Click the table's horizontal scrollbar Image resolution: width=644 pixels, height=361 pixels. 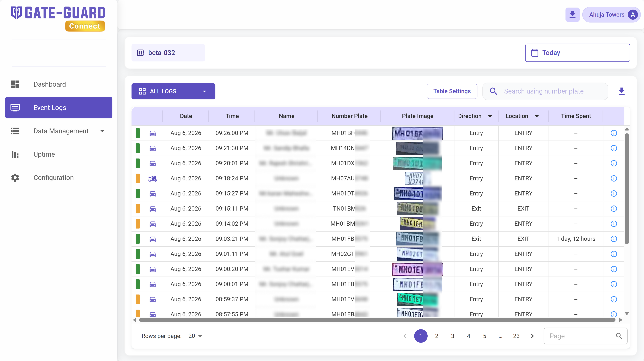377,320
